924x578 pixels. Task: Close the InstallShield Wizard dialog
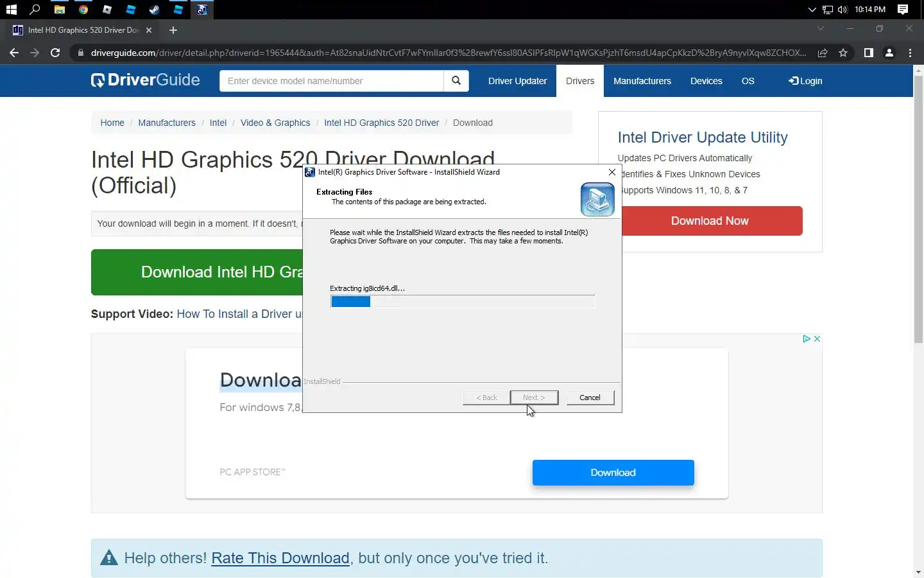[612, 172]
